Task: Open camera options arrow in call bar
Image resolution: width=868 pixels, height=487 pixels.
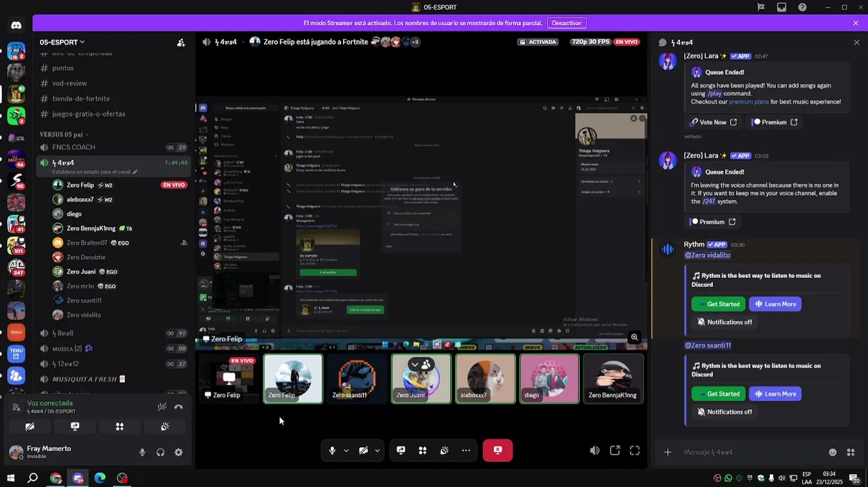Action: pos(377,450)
